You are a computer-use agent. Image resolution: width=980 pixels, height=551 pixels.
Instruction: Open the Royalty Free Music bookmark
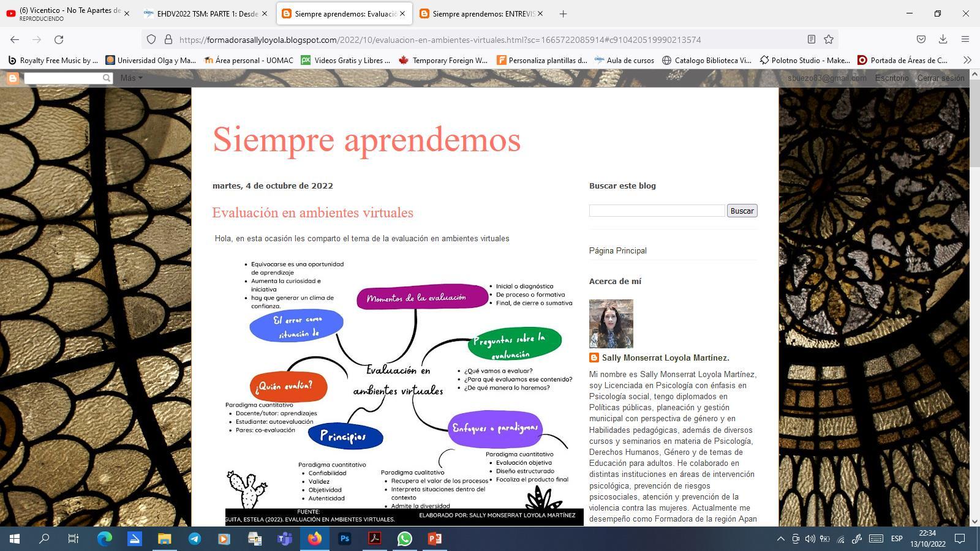coord(53,60)
